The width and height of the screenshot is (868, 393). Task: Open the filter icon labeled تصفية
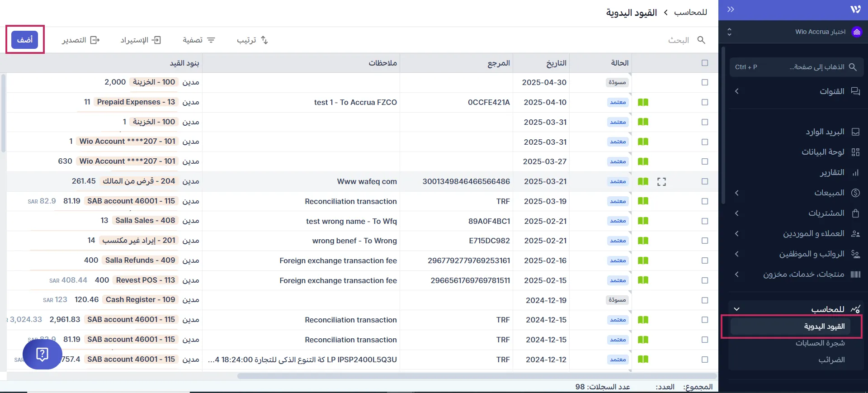[x=211, y=40]
